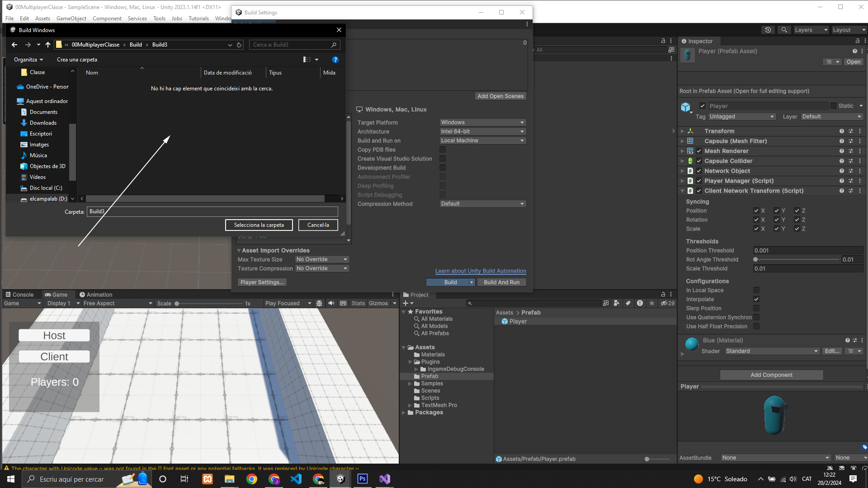Click the search magnifier icon near Layers
Screen dimensions: 868x488
point(784,30)
